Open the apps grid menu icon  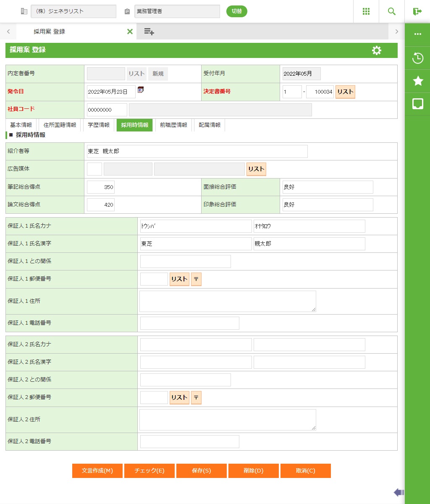pyautogui.click(x=366, y=11)
